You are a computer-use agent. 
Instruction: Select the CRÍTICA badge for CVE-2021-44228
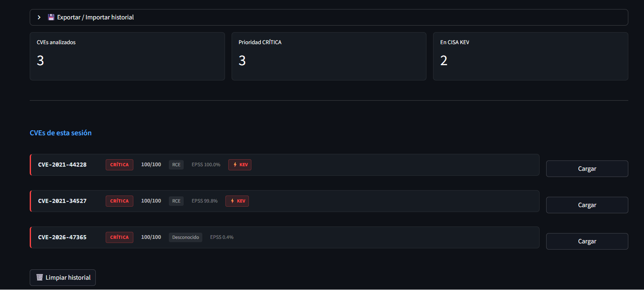(x=119, y=165)
